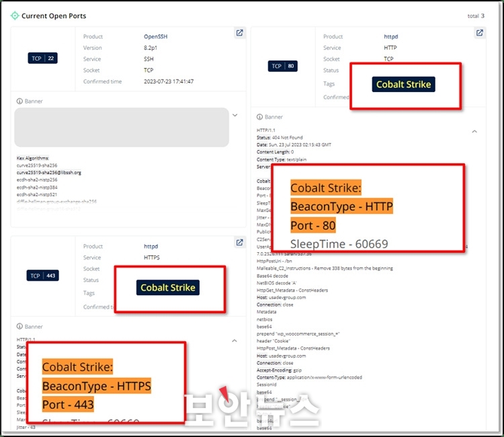Image resolution: width=504 pixels, height=437 pixels.
Task: Select the 'HTTP/1.1' line in port 80 banner
Action: click(x=266, y=130)
